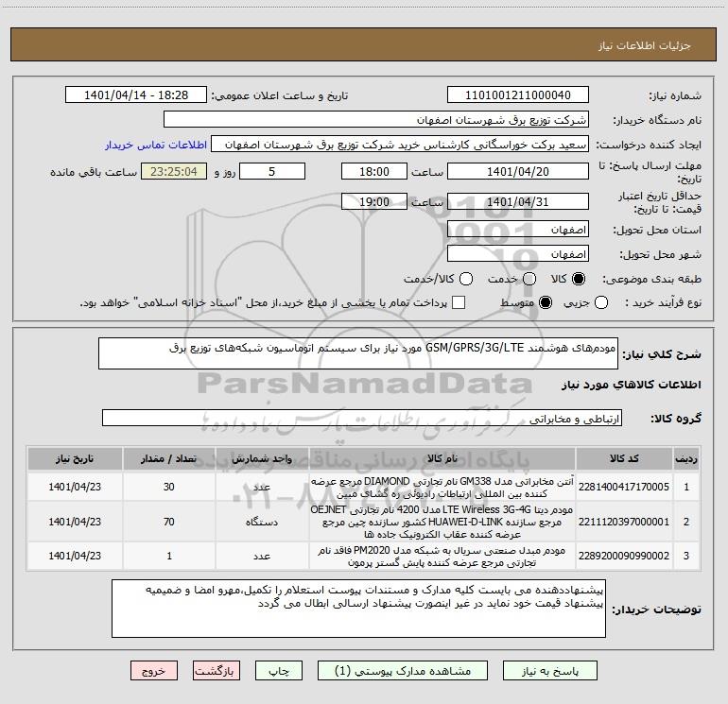Click the نام کالا column header
The image size is (728, 704).
point(442,458)
